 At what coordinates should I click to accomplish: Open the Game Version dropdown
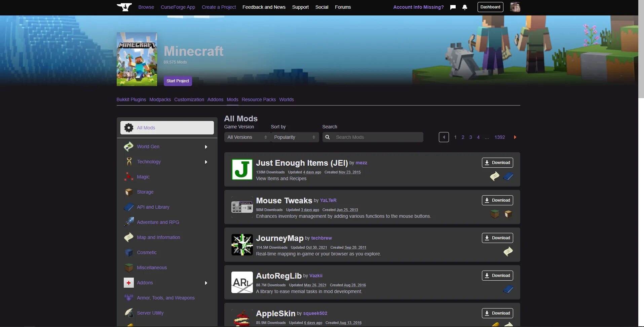tap(247, 137)
